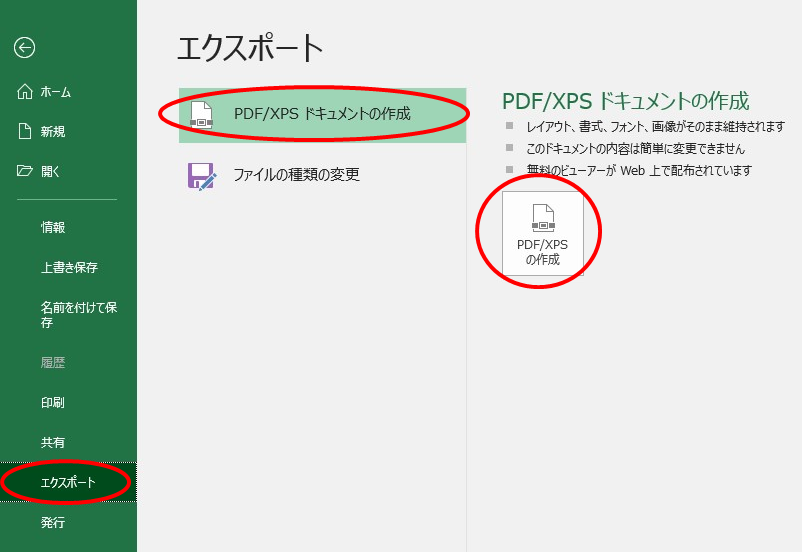Click the back arrow circle icon
802x552 pixels.
point(24,48)
